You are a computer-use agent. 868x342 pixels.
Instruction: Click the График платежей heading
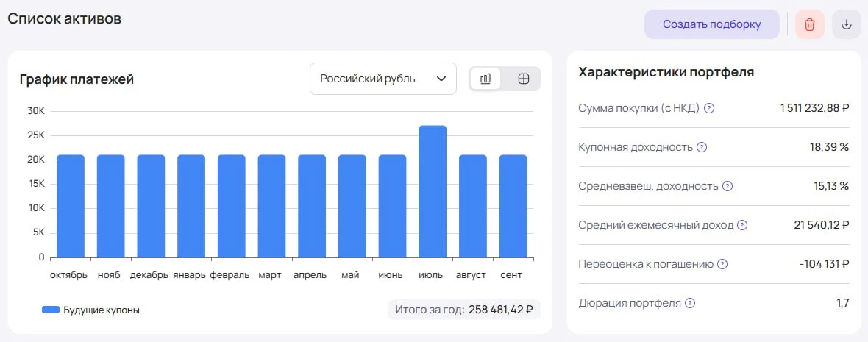77,79
